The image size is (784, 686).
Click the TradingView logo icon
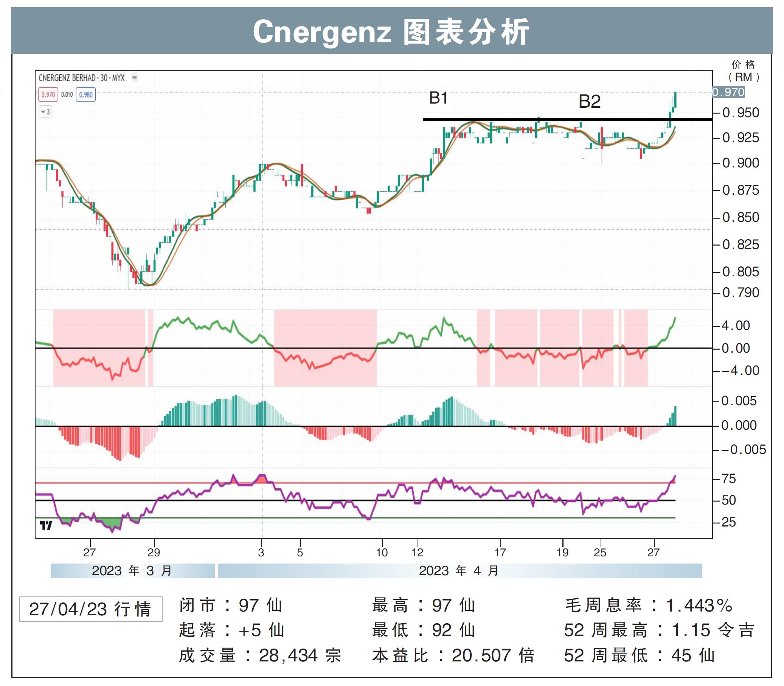(x=46, y=525)
